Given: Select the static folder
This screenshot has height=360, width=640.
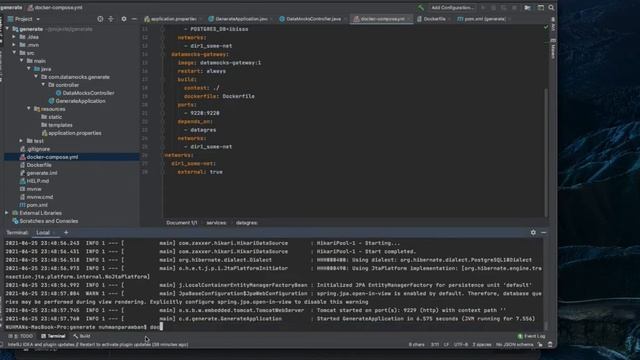Looking at the screenshot, I should coord(51,117).
